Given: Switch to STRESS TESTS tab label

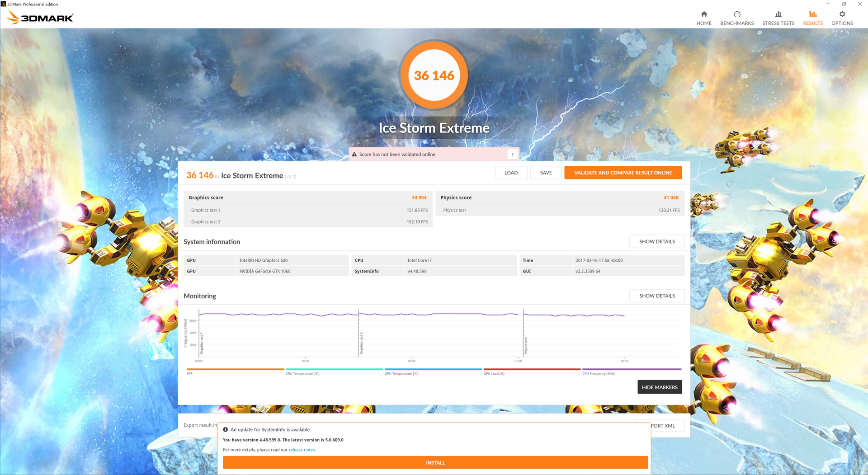Looking at the screenshot, I should (778, 23).
